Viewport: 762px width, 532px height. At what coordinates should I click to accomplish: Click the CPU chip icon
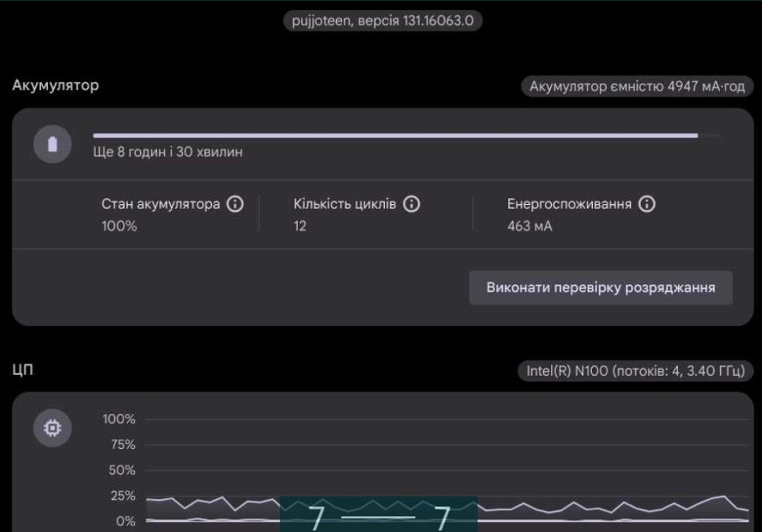(x=53, y=428)
